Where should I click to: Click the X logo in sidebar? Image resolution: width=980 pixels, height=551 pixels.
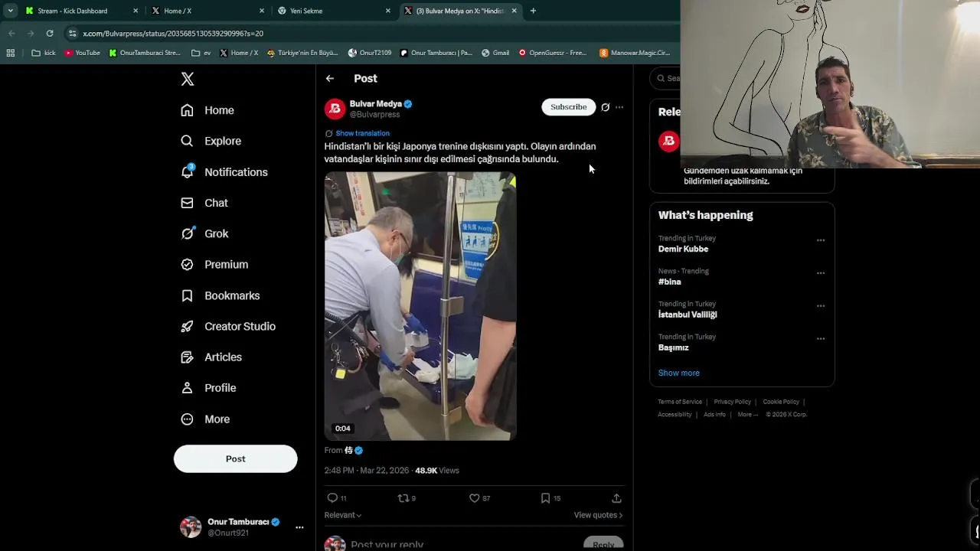[x=187, y=79]
